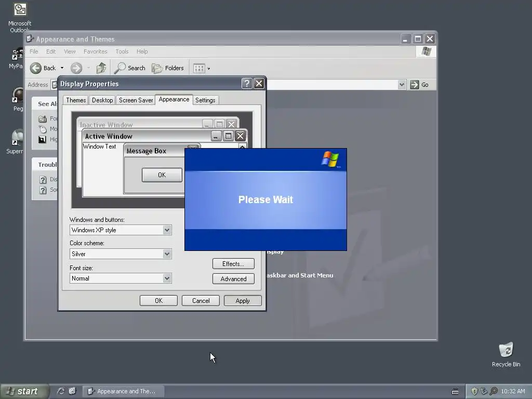
Task: Toggle the Folders pane button
Action: coord(168,68)
